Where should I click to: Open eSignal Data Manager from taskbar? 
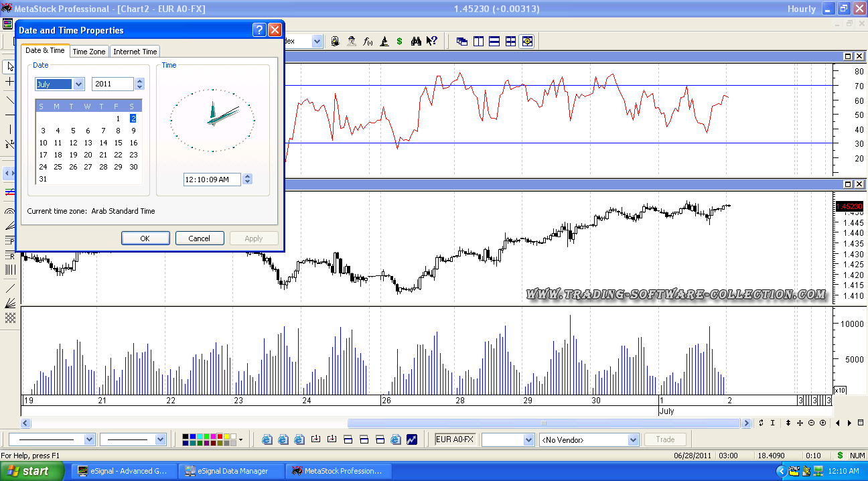[232, 471]
